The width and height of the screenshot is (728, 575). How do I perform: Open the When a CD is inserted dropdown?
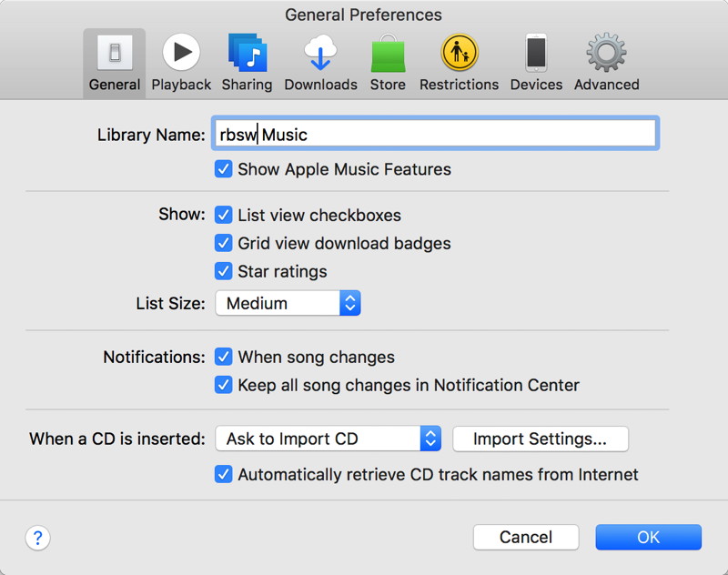point(328,439)
